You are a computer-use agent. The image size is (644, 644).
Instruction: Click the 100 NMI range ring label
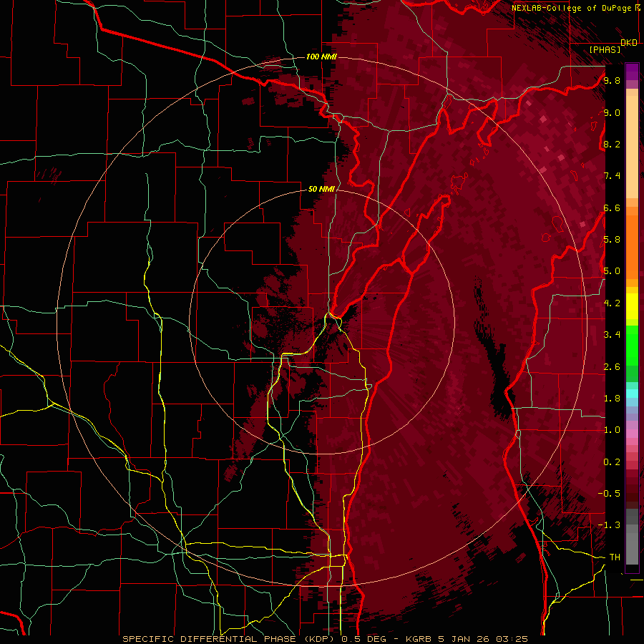coord(321,57)
